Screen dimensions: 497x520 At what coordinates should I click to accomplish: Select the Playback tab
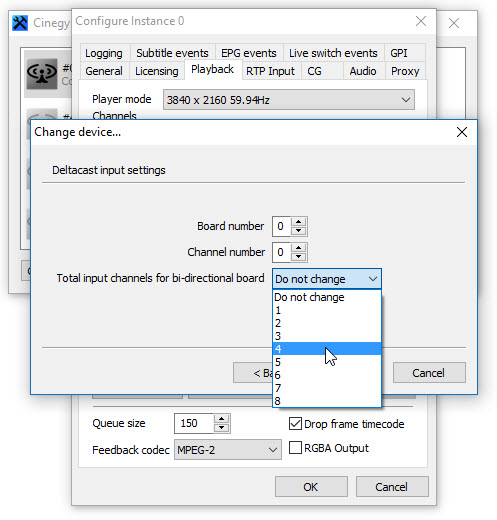(x=212, y=69)
